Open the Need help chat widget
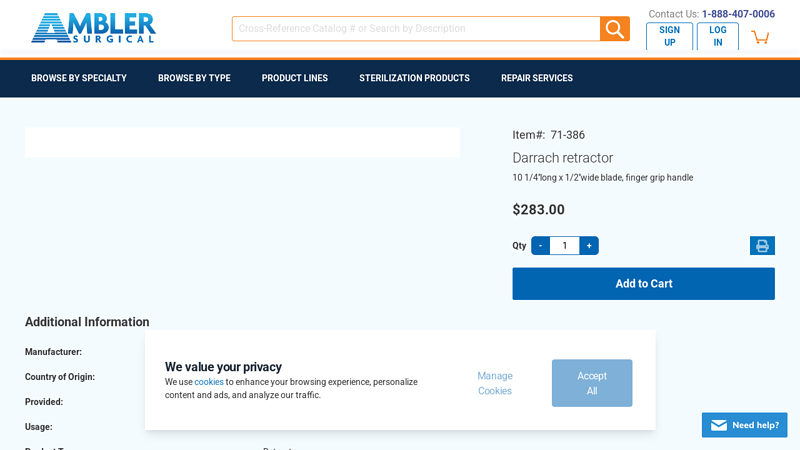The height and width of the screenshot is (450, 800). coord(744,425)
